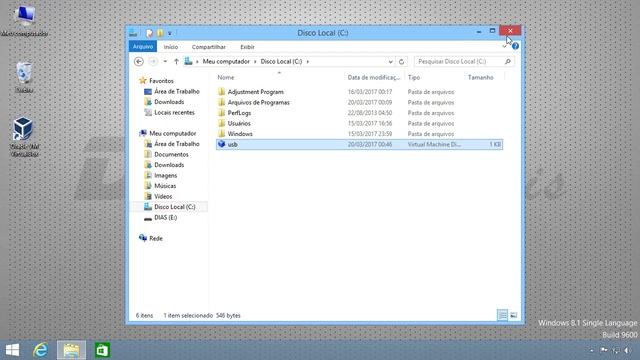Image resolution: width=640 pixels, height=360 pixels.
Task: Select Meu computador breadcrumb in address bar
Action: tap(226, 61)
